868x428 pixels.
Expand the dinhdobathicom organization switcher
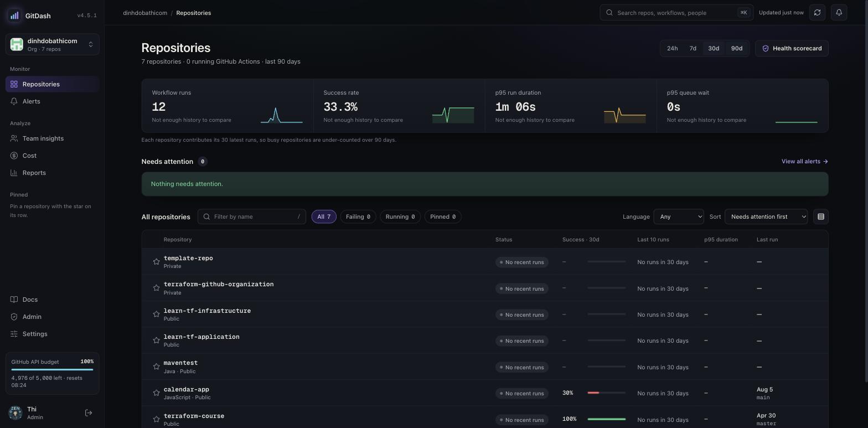[53, 44]
